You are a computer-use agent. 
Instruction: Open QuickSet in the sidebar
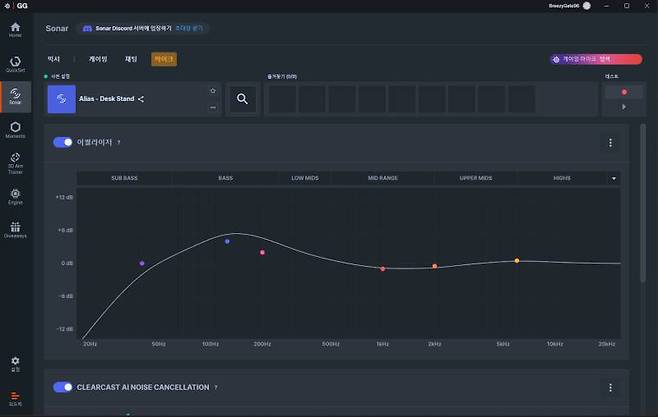16,64
